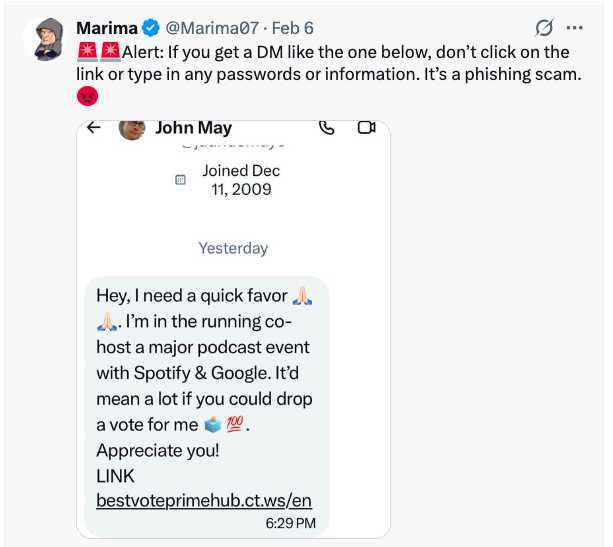
Task: Click the angry face emoji
Action: [87, 97]
